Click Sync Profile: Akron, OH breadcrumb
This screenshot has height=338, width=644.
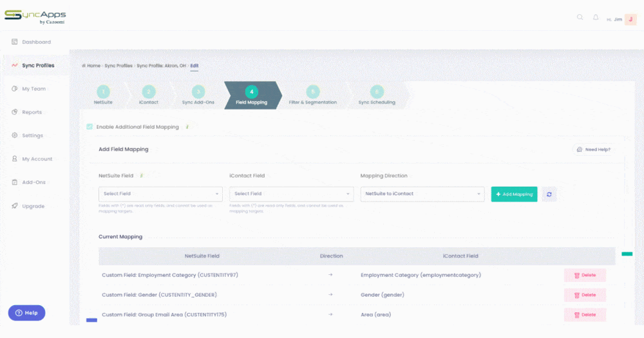click(x=162, y=66)
